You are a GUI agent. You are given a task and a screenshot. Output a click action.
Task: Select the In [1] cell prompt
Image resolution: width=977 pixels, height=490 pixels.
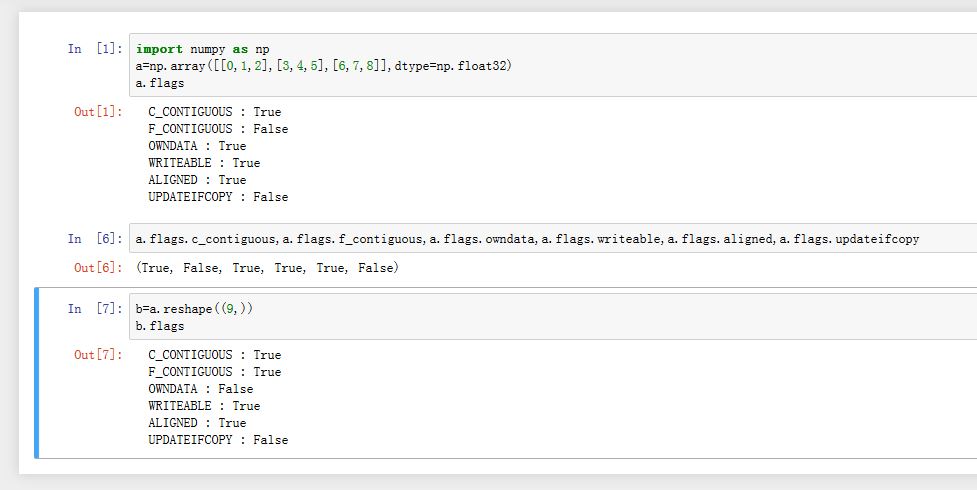click(x=95, y=49)
